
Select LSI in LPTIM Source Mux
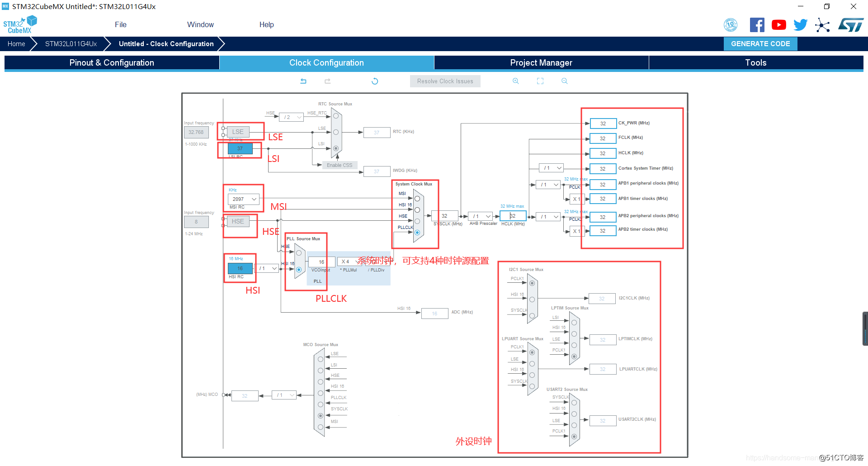(574, 323)
